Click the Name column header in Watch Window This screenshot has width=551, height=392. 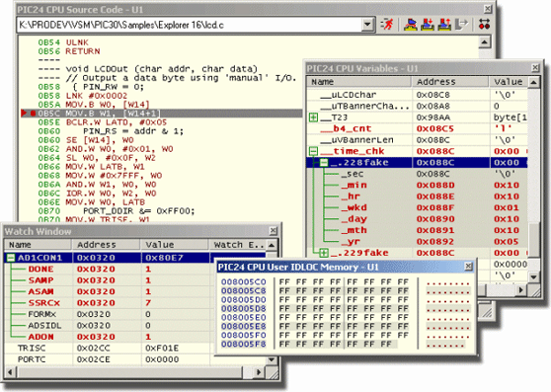[38, 245]
